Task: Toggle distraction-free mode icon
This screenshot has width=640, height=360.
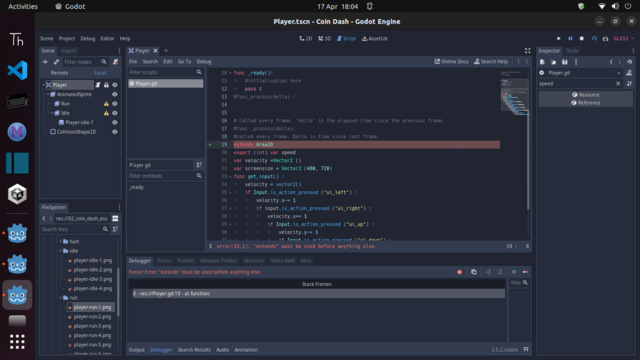Action: (527, 51)
